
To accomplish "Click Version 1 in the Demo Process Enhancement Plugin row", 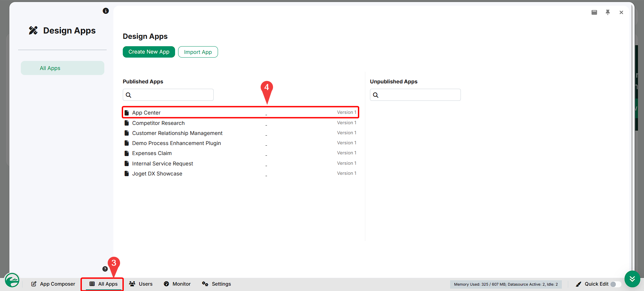I will pos(347,143).
